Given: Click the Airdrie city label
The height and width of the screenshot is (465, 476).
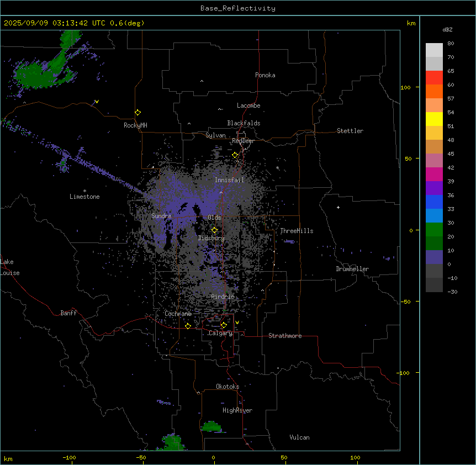Looking at the screenshot, I should [223, 297].
